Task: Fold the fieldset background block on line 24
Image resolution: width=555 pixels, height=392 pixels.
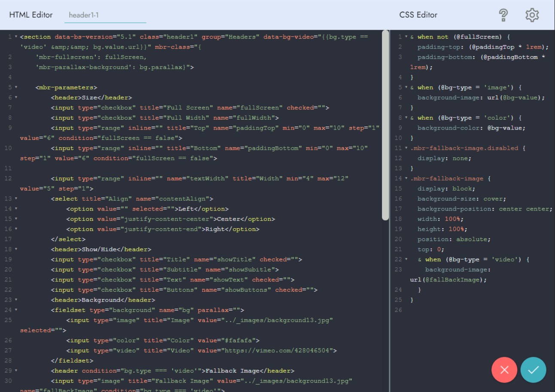Action: coord(16,310)
